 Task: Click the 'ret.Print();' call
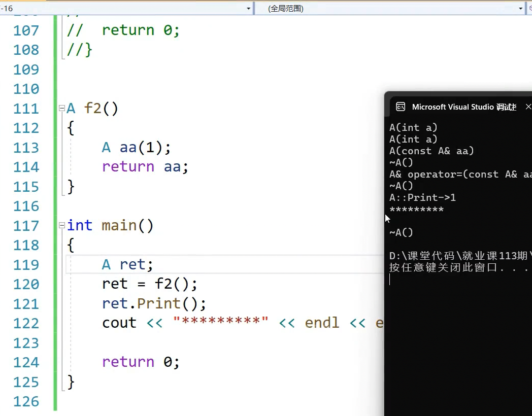pos(154,303)
